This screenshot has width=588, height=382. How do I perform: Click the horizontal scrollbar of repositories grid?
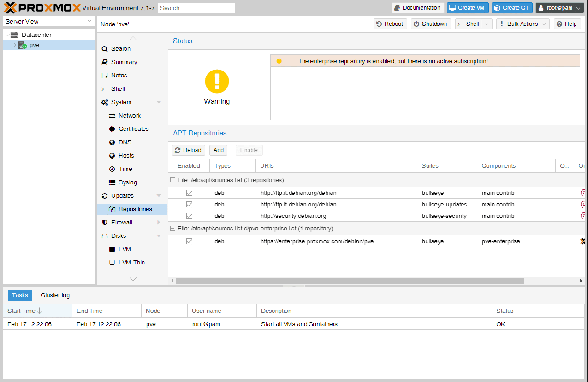pyautogui.click(x=350, y=281)
